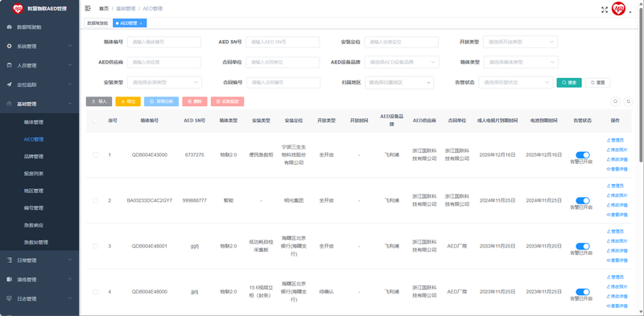
Task: Click the icon beside 日志管理
Action: pos(9,298)
